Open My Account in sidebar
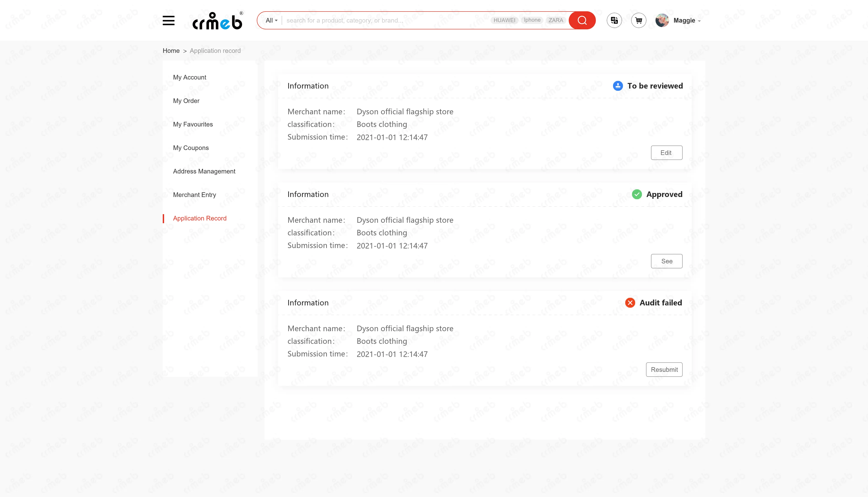This screenshot has width=868, height=497. click(189, 77)
